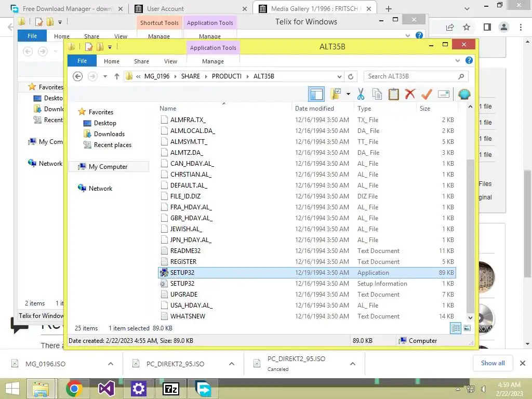The image size is (532, 399).
Task: Click the Rename icon in toolbar
Action: pos(444,94)
